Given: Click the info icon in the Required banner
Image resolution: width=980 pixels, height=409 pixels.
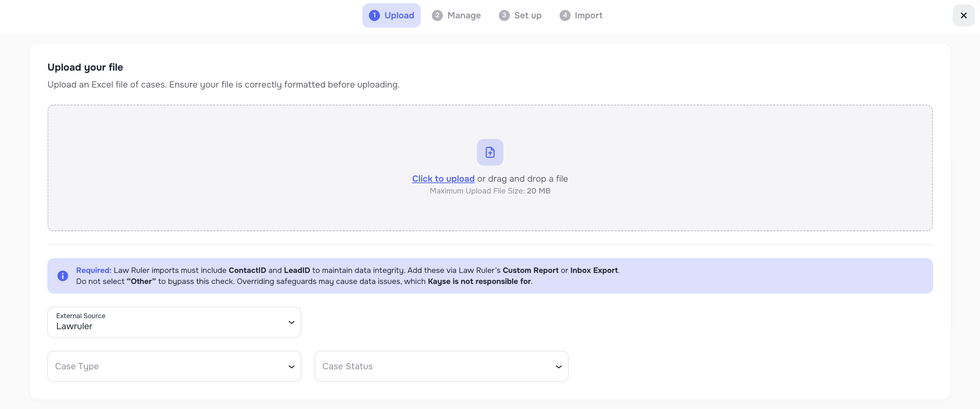Looking at the screenshot, I should 62,275.
